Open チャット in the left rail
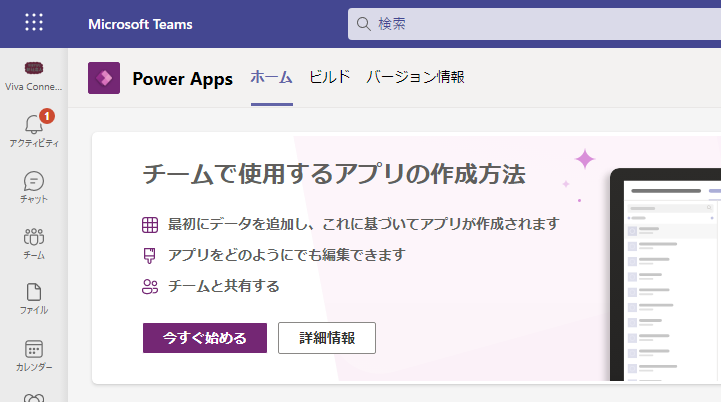 pyautogui.click(x=34, y=187)
